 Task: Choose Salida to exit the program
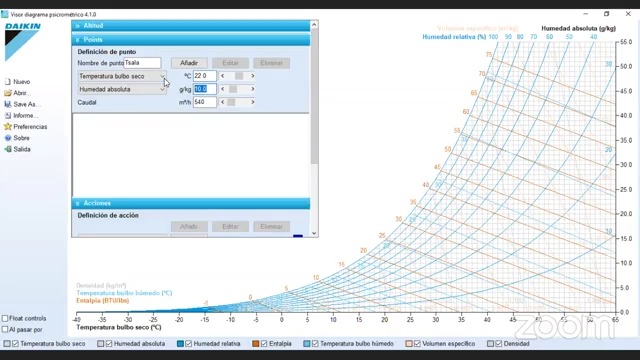pyautogui.click(x=17, y=149)
